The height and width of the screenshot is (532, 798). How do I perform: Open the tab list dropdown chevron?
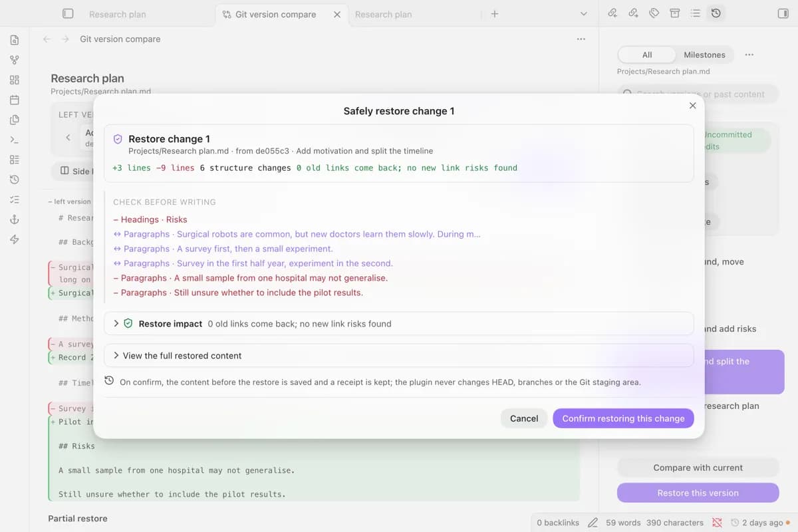tap(583, 14)
